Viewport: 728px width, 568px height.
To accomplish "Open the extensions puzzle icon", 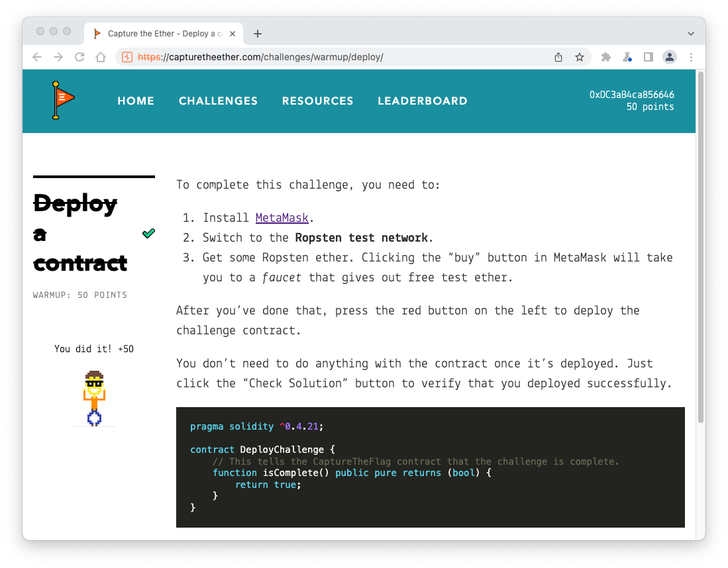I will click(x=606, y=57).
